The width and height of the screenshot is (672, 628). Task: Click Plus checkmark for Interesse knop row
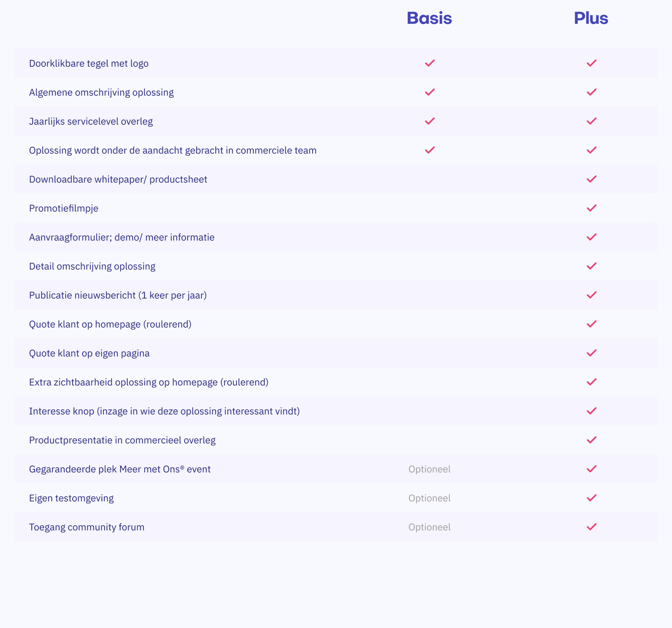click(x=591, y=411)
